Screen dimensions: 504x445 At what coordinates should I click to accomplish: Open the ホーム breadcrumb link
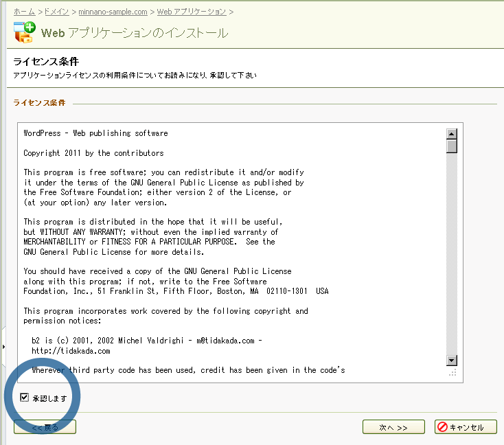24,12
